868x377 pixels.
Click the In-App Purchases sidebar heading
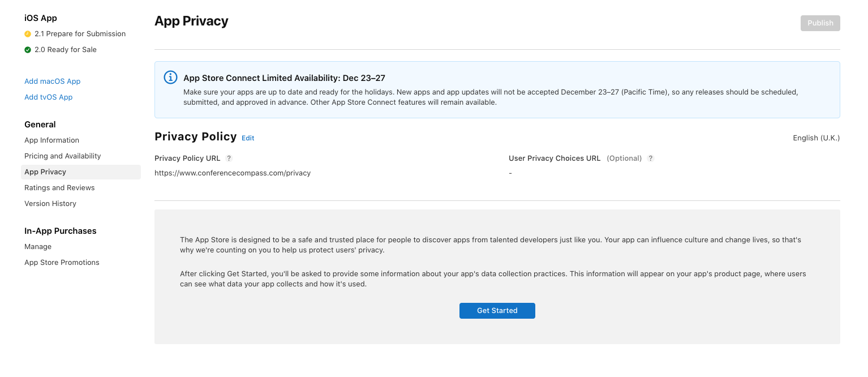[61, 231]
